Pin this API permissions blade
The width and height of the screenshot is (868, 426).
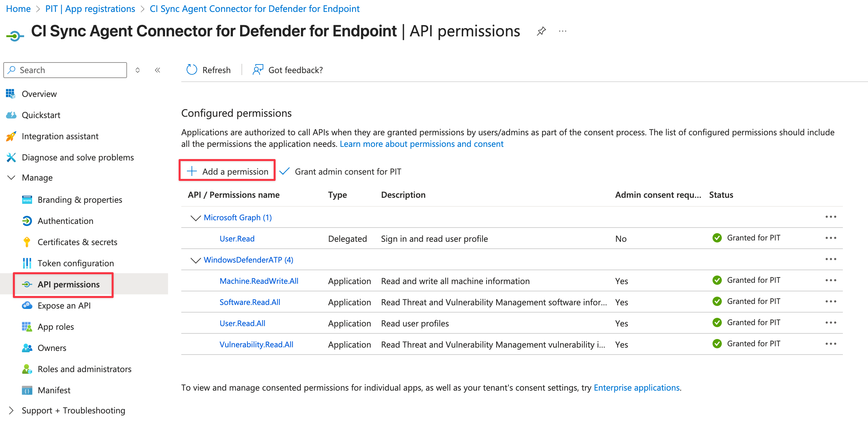point(541,31)
